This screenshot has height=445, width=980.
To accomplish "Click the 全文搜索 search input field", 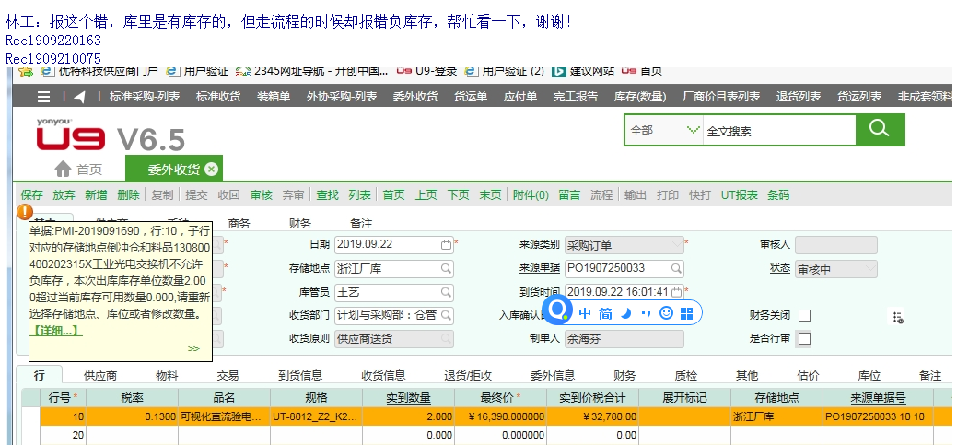I will click(x=778, y=131).
